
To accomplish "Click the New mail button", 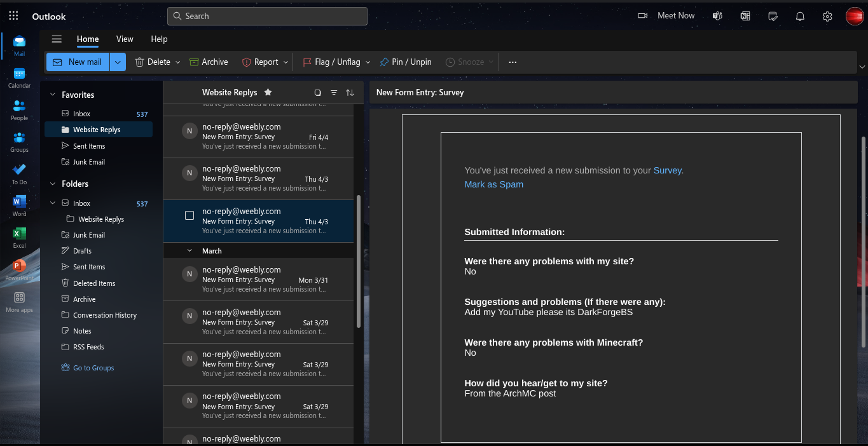I will click(x=78, y=62).
